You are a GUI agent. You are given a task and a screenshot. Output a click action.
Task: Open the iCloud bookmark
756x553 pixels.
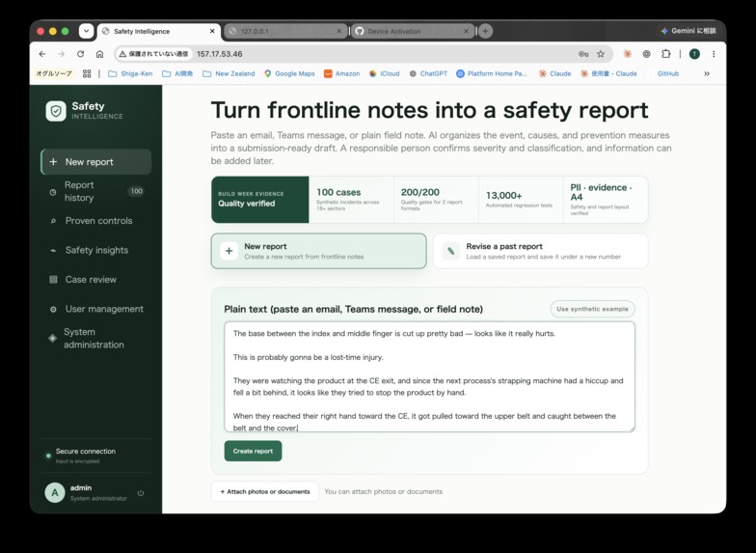click(x=384, y=73)
